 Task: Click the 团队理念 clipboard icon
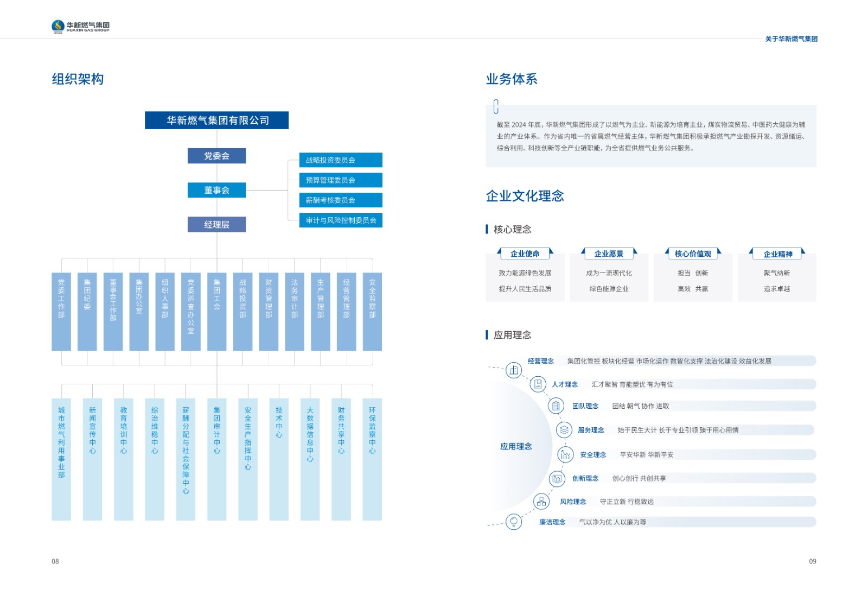(556, 406)
